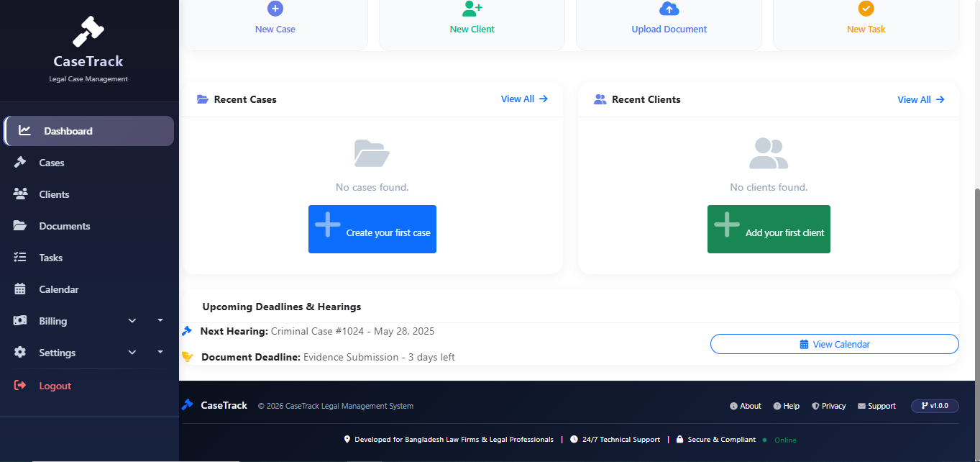Click the 'No clients found.' text

point(769,187)
